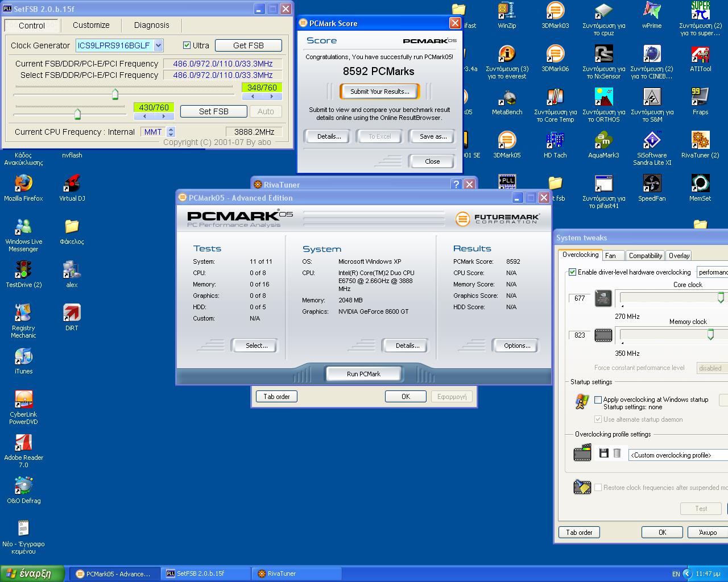Click the save overclocking profile floppy icon
The image size is (728, 582).
coord(604,453)
